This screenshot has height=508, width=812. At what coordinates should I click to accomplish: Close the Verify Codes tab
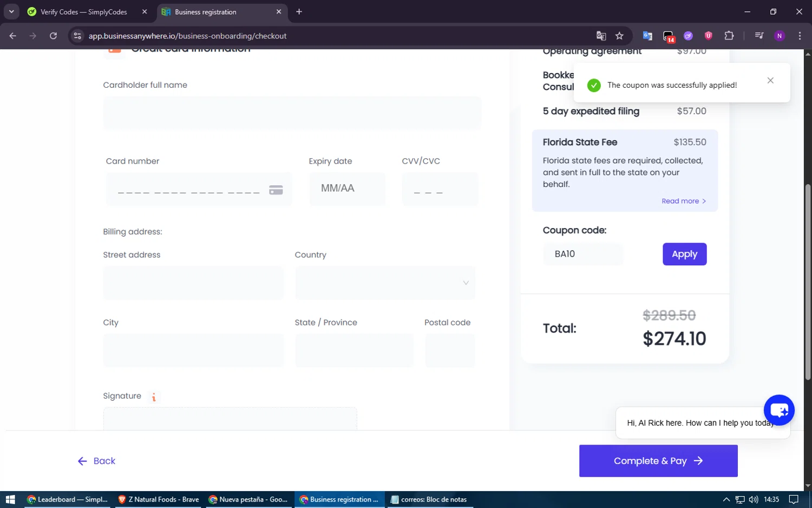[x=145, y=12]
